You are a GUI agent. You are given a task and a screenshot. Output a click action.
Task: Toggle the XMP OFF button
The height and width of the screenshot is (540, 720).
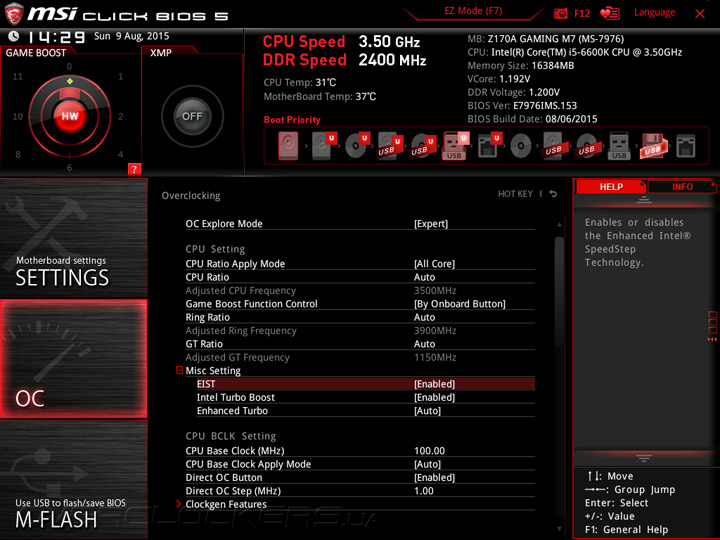point(192,116)
